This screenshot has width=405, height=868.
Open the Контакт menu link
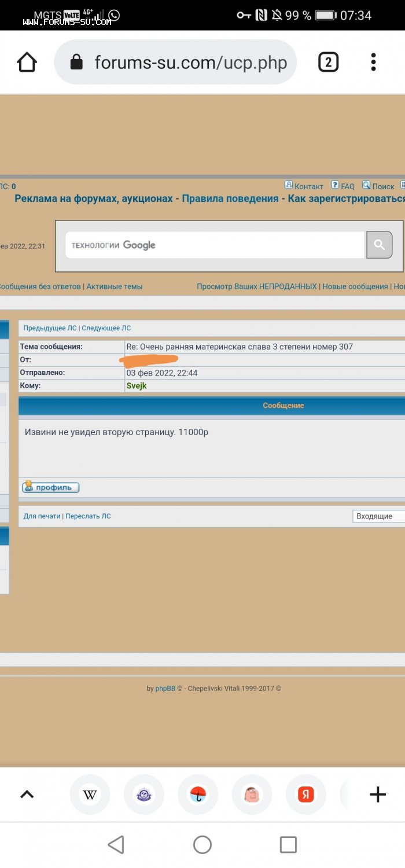coord(304,186)
